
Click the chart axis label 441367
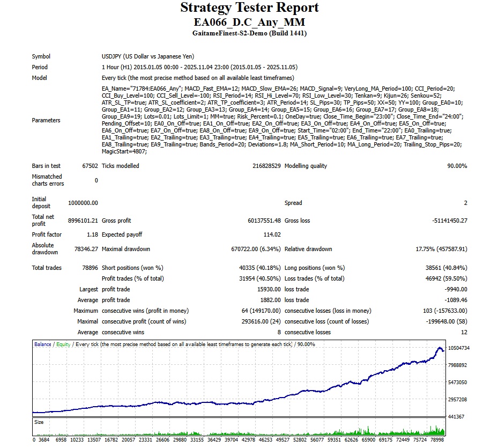coord(456,417)
